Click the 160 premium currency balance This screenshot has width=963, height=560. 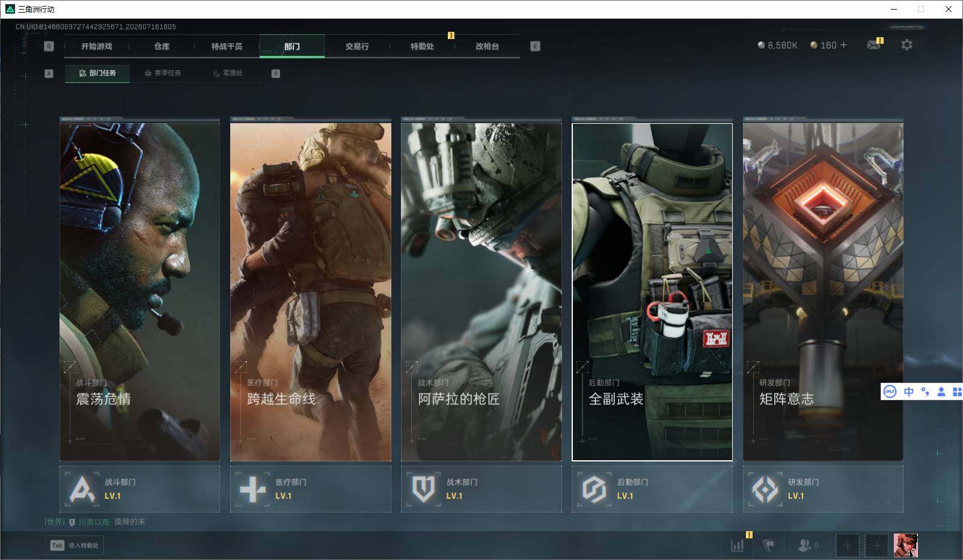click(x=824, y=45)
